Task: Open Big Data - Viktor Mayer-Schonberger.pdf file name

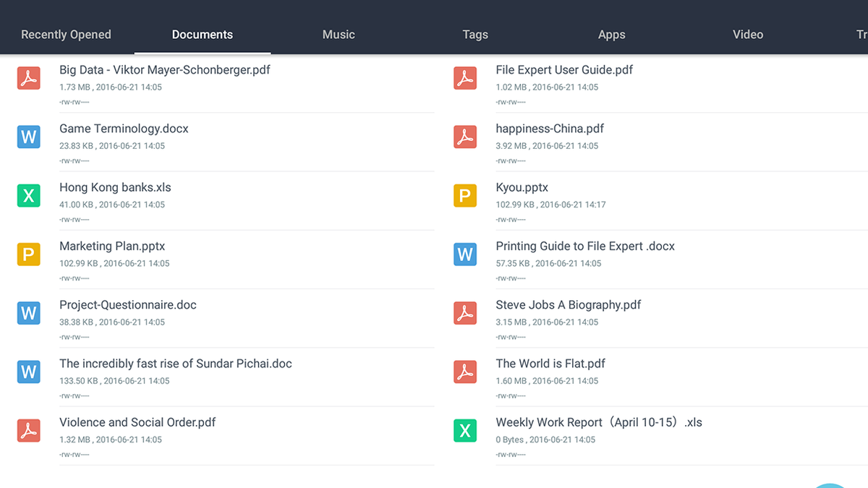Action: tap(165, 70)
